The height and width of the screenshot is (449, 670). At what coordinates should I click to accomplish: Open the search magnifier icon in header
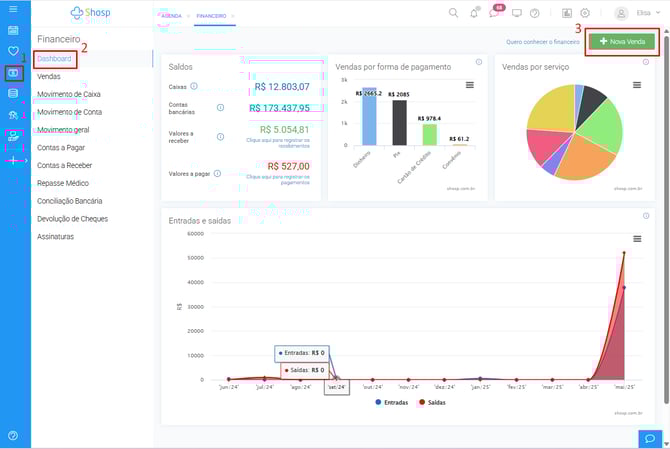click(x=453, y=13)
